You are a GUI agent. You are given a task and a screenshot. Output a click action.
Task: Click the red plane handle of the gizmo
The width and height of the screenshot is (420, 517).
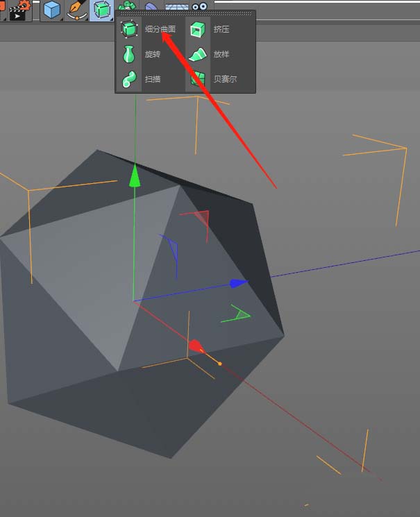pos(202,219)
